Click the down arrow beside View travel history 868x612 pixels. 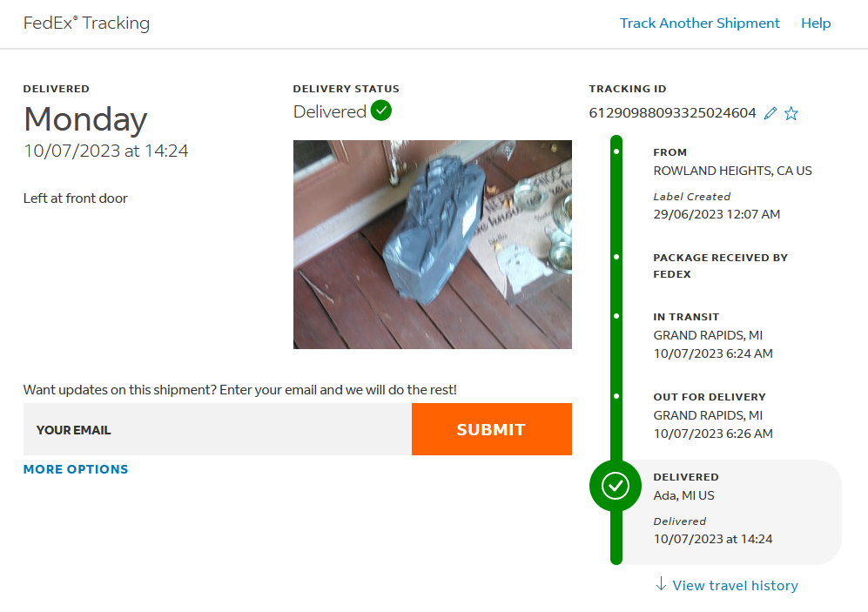click(661, 584)
